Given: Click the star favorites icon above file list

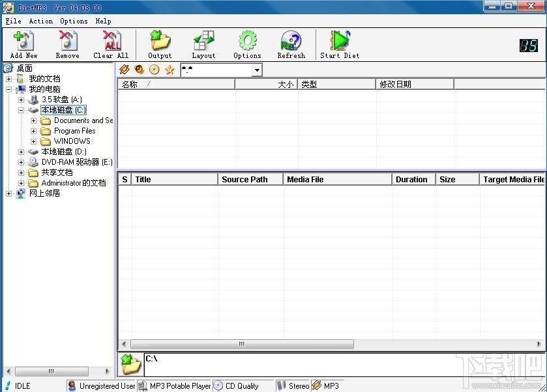Looking at the screenshot, I should click(x=170, y=70).
